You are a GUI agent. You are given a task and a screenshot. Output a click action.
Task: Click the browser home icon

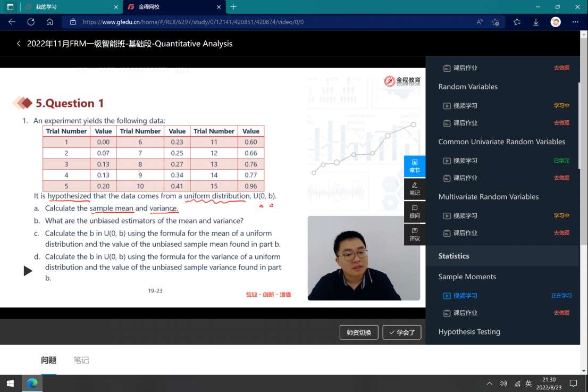(x=49, y=22)
